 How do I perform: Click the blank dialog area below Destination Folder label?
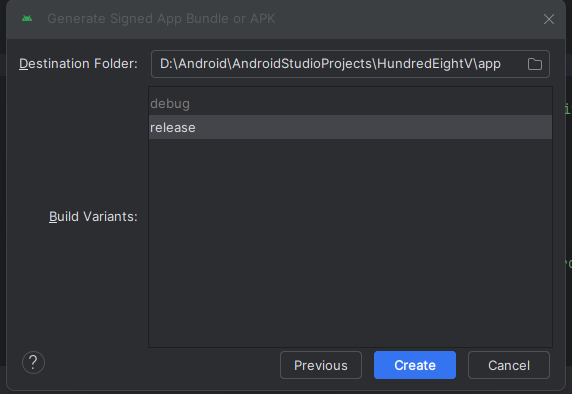pos(77,139)
